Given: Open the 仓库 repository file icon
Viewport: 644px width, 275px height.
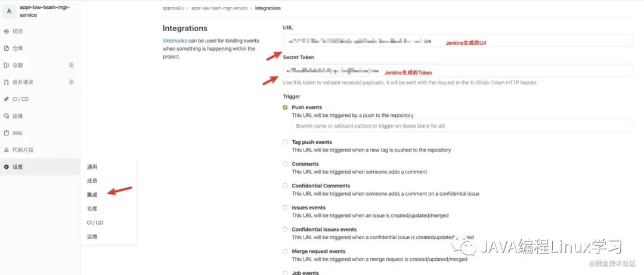Looking at the screenshot, I should 6,48.
